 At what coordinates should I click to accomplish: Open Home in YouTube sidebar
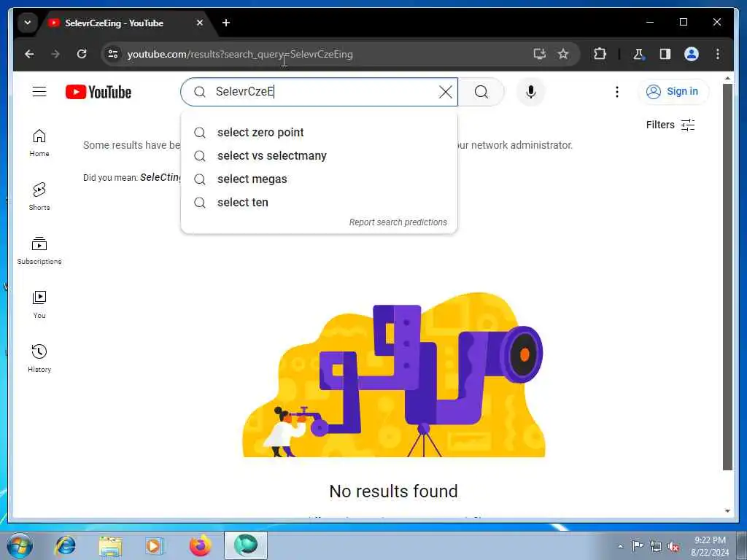[39, 143]
